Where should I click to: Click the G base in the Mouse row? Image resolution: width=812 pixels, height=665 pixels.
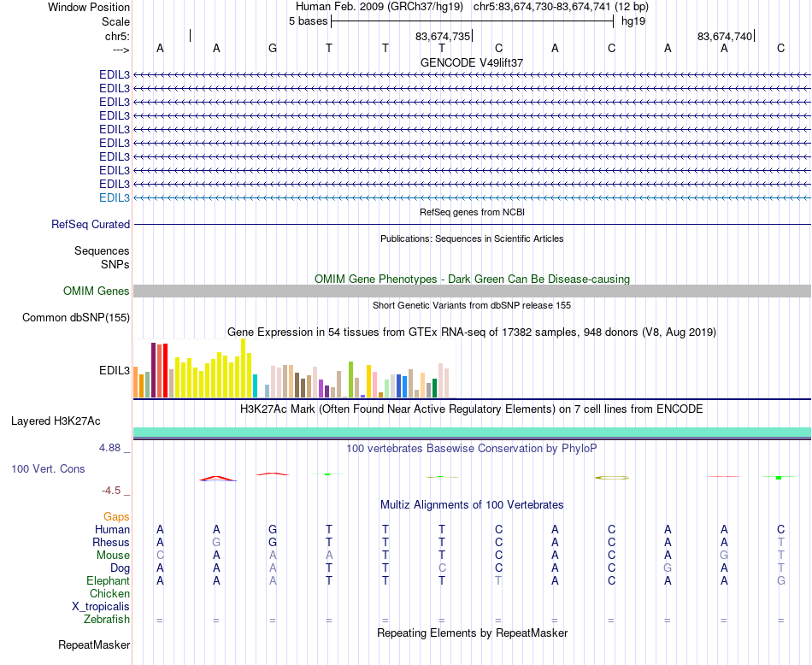[x=724, y=556]
